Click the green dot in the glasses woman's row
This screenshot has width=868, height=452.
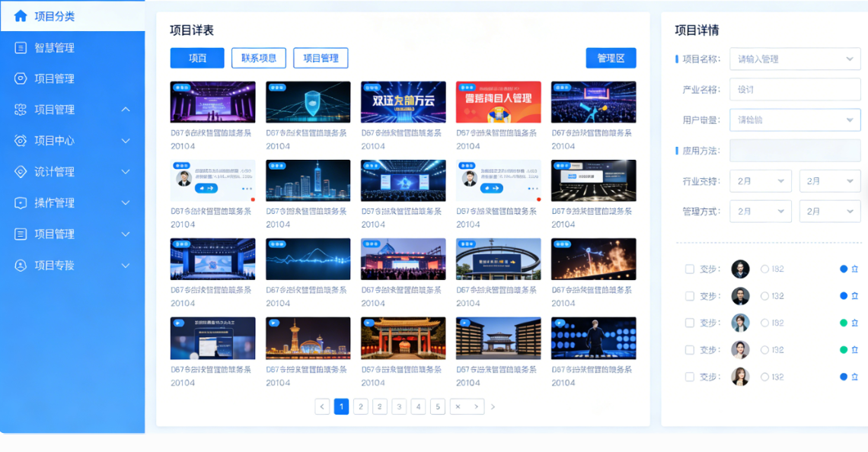point(844,349)
